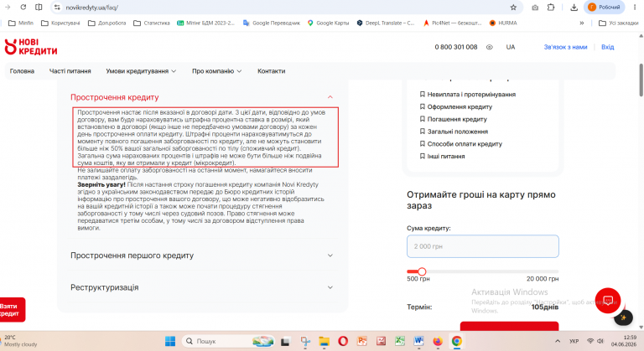This screenshot has width=644, height=351.
Task: Open Excel from the taskbar
Action: click(400, 341)
